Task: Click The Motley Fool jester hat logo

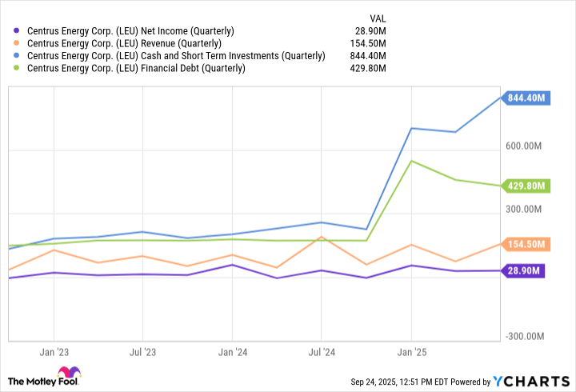Action: coord(70,374)
